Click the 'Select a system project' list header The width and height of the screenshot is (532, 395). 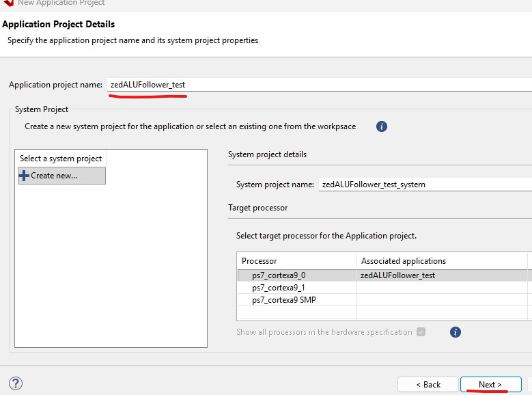coord(61,159)
